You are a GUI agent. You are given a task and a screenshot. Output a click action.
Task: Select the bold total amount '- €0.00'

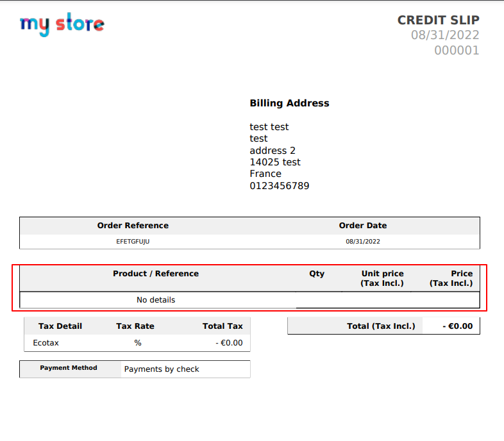pyautogui.click(x=457, y=326)
